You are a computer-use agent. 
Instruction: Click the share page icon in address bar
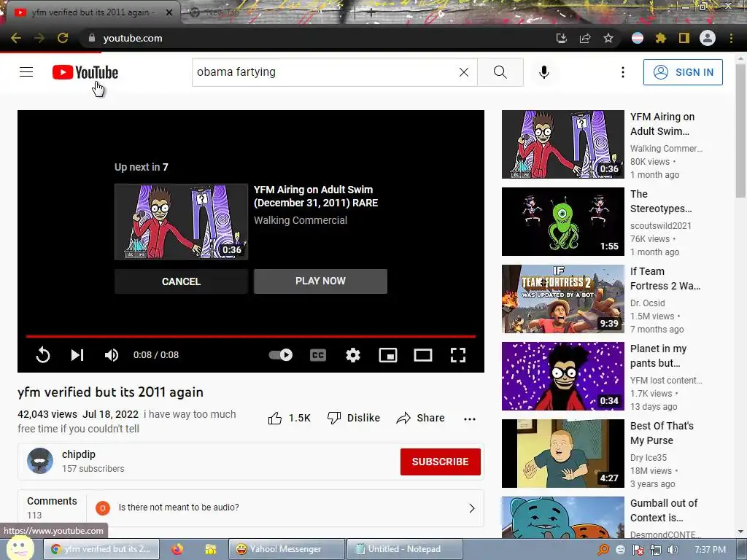[585, 38]
